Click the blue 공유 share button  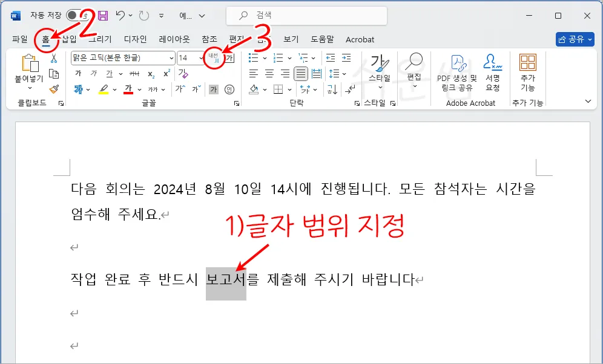click(574, 39)
